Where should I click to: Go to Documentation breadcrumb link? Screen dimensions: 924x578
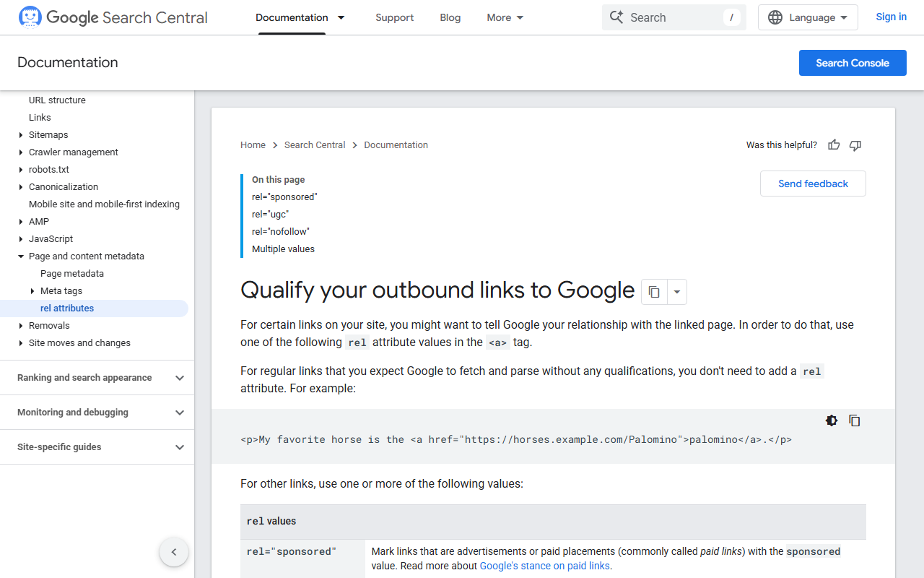tap(396, 145)
